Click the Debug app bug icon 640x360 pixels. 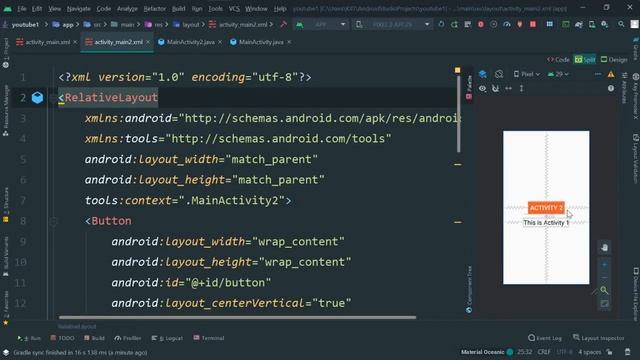pos(481,24)
